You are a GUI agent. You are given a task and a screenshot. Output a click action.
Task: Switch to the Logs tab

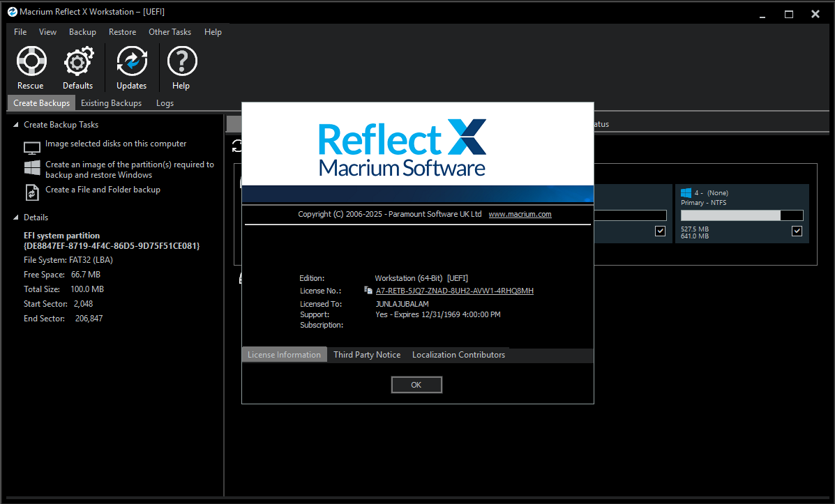[x=165, y=103]
